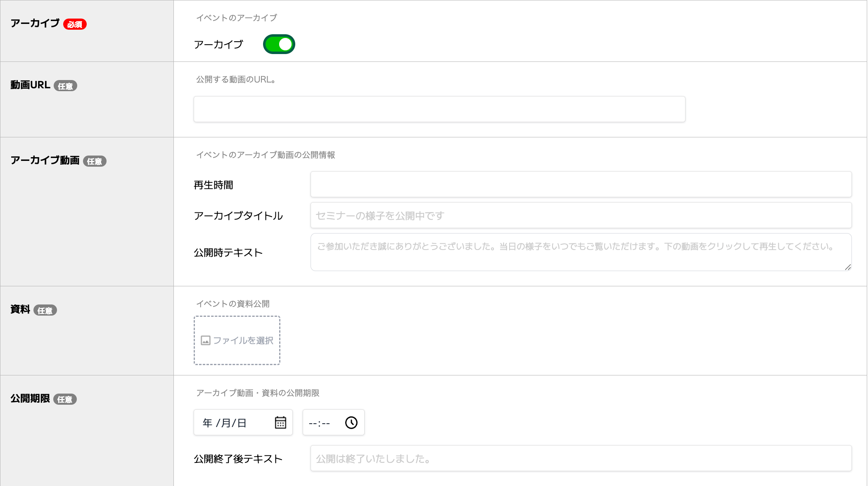
Task: Select ファイルを選択 upload area
Action: point(237,340)
